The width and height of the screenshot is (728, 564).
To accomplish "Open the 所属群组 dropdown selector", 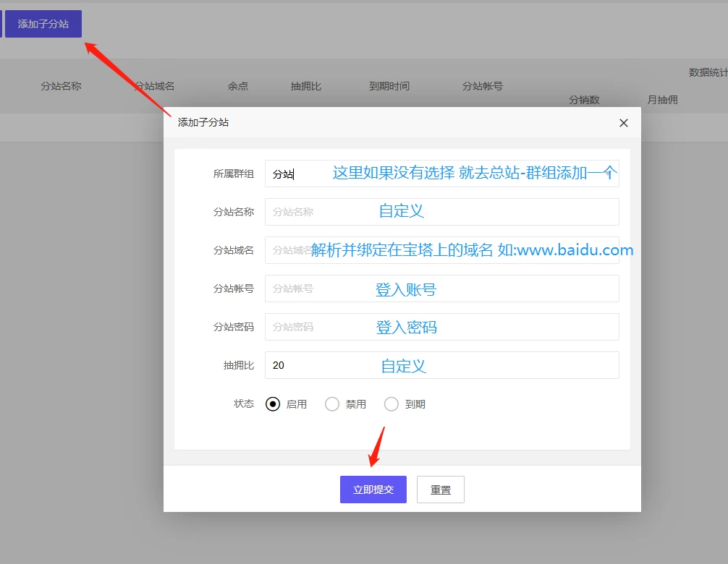I will (x=441, y=174).
